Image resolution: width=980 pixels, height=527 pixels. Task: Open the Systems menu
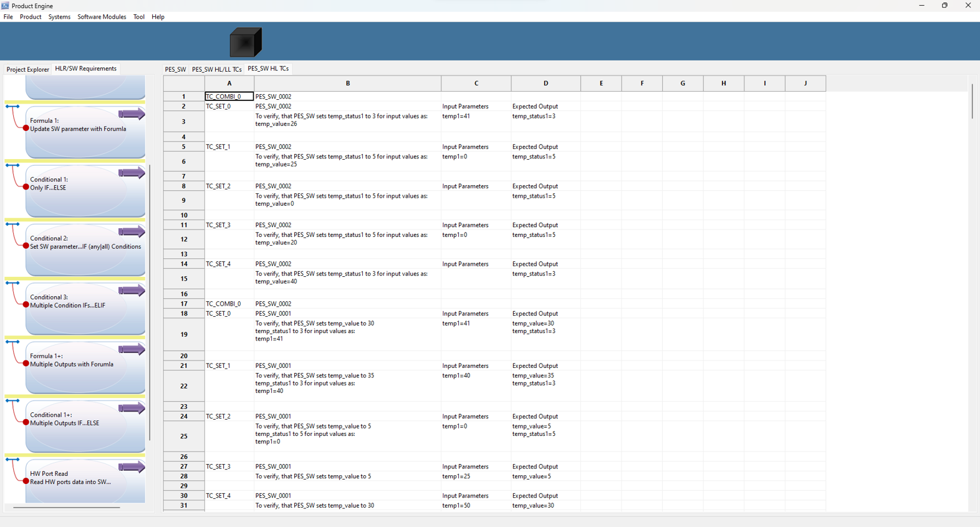[x=59, y=17]
